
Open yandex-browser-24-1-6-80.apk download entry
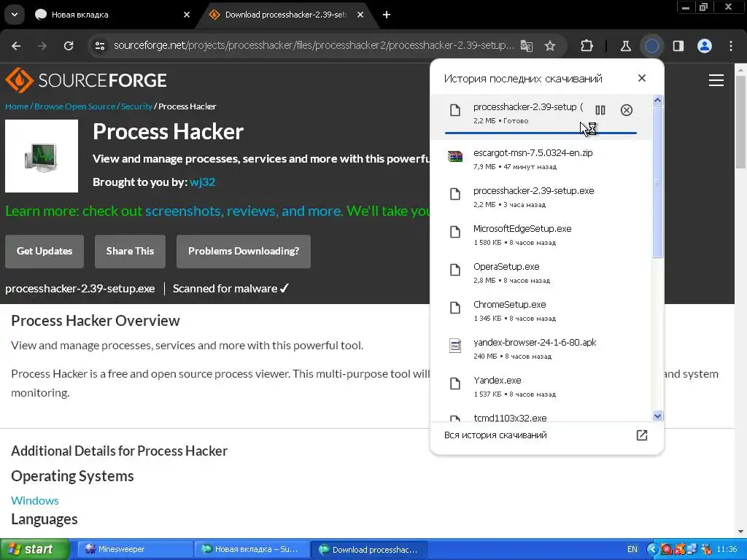pos(541,349)
